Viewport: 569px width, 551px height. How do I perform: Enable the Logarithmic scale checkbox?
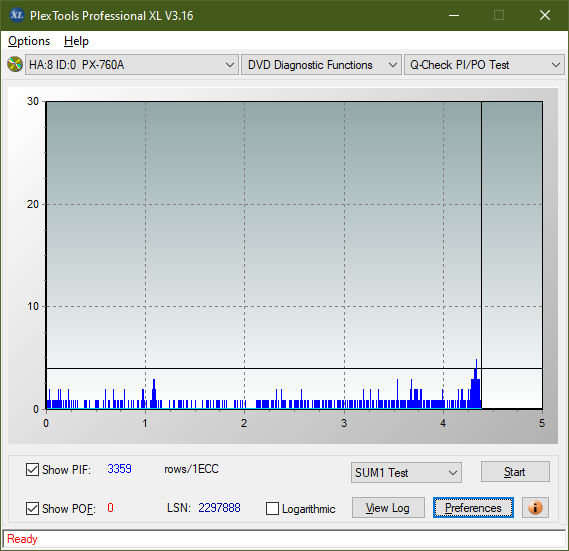click(273, 509)
